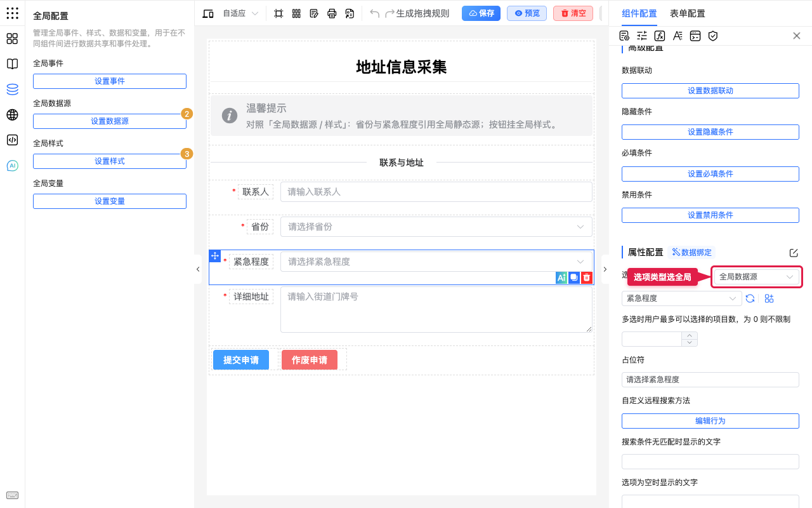Open the 全局数据源 option type dropdown
Image resolution: width=812 pixels, height=508 pixels.
(x=757, y=277)
